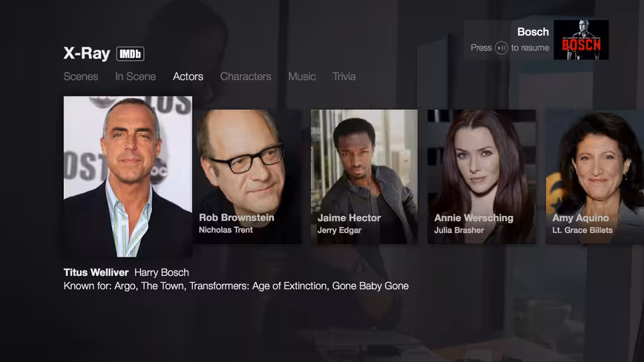
Task: Open the Music tab
Action: pos(302,76)
